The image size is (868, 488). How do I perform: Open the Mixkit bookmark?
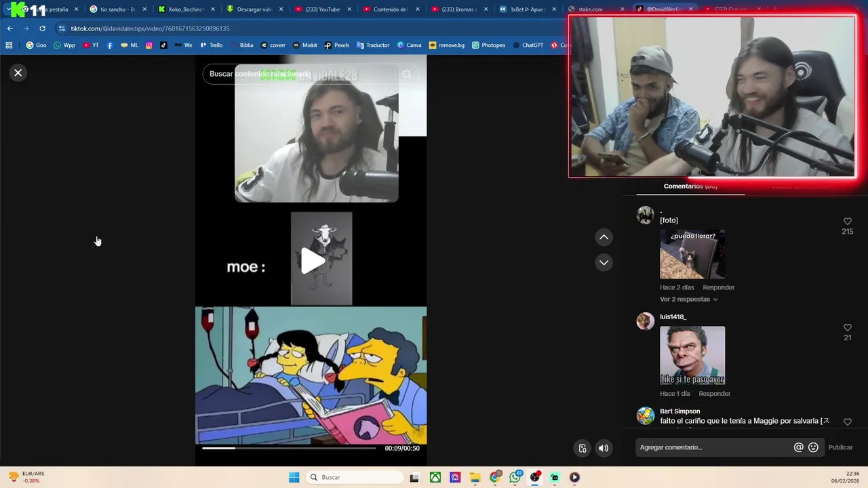tap(305, 45)
